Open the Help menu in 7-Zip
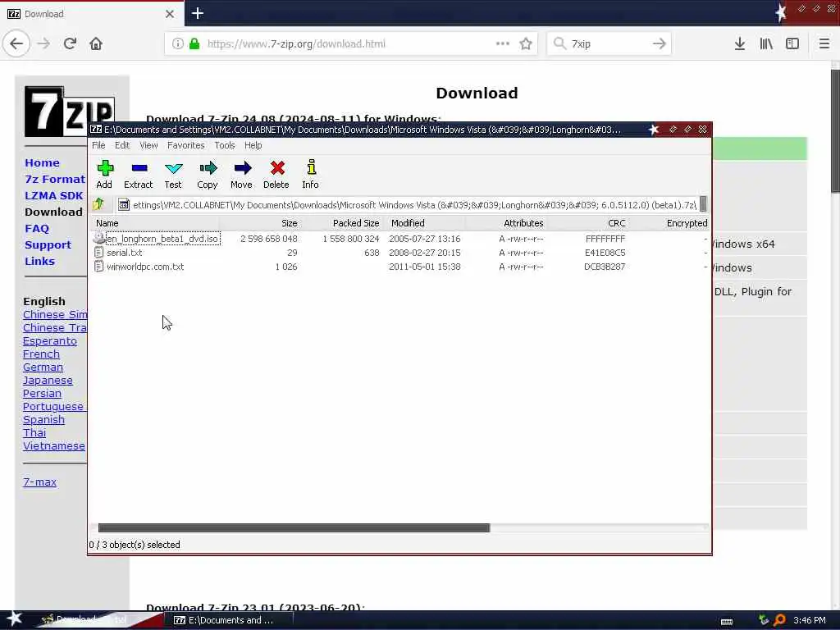 coord(253,145)
